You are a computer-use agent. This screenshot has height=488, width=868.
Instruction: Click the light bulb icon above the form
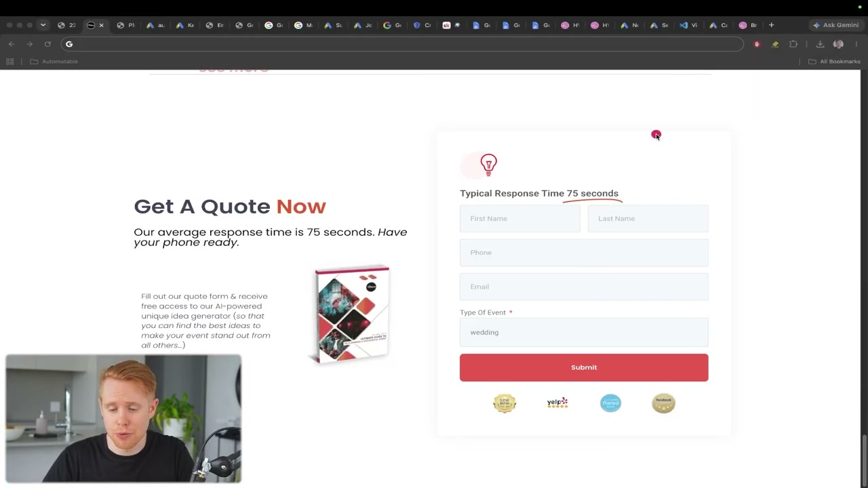tap(488, 164)
